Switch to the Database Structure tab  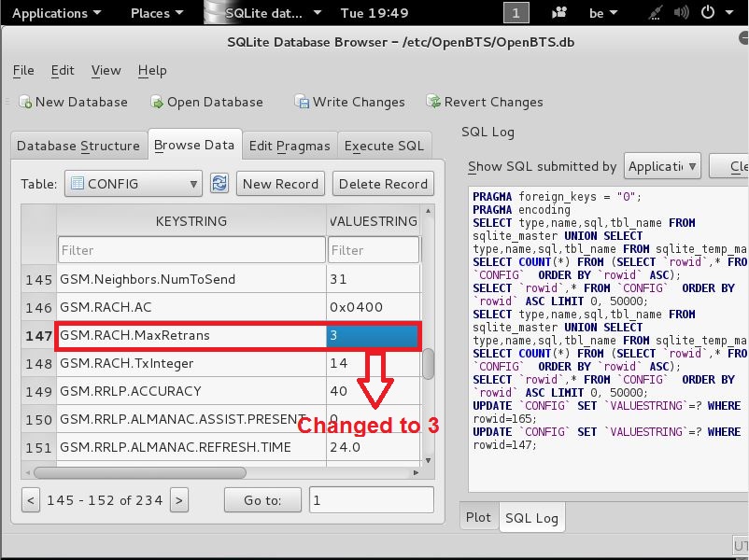78,146
